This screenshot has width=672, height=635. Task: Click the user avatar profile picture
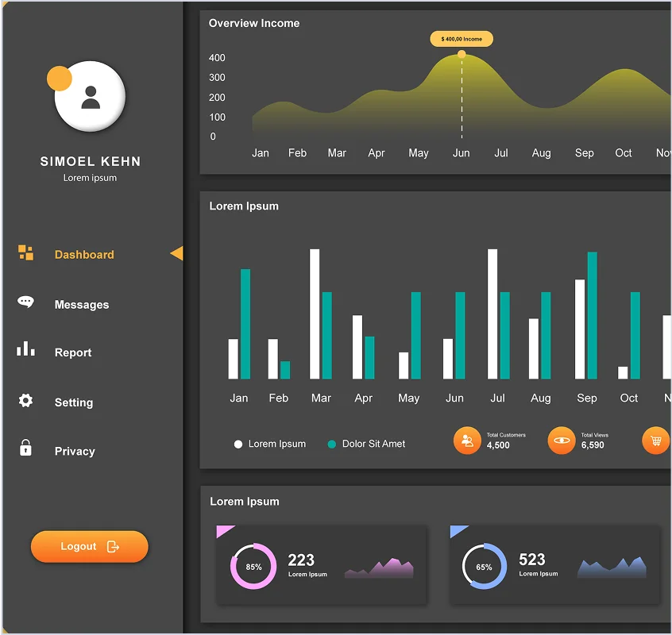coord(90,96)
